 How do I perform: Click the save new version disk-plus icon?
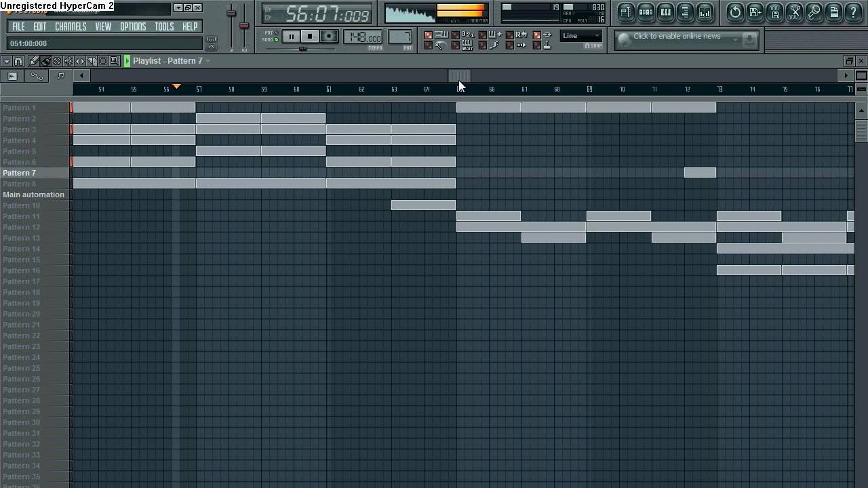pyautogui.click(x=755, y=12)
